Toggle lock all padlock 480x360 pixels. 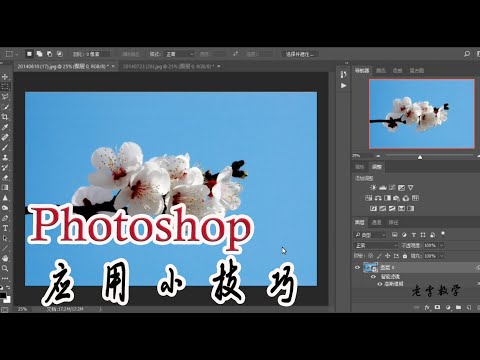point(405,256)
